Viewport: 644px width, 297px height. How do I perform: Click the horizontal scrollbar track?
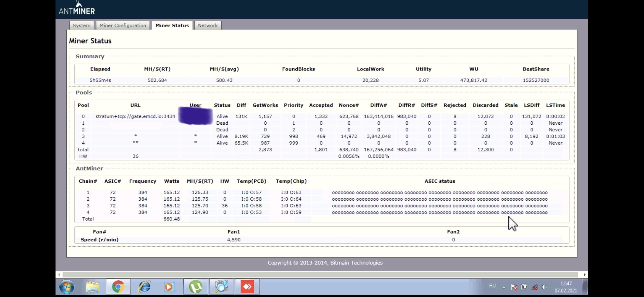click(320, 275)
